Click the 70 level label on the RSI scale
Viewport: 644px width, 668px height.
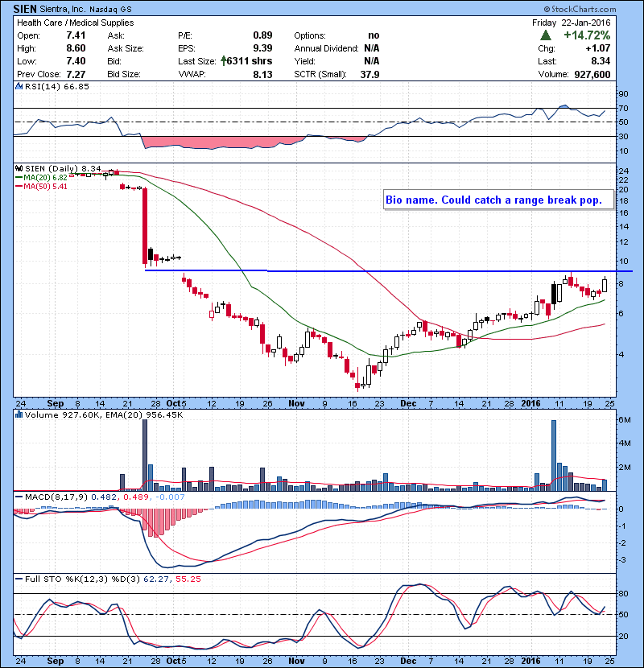point(623,108)
